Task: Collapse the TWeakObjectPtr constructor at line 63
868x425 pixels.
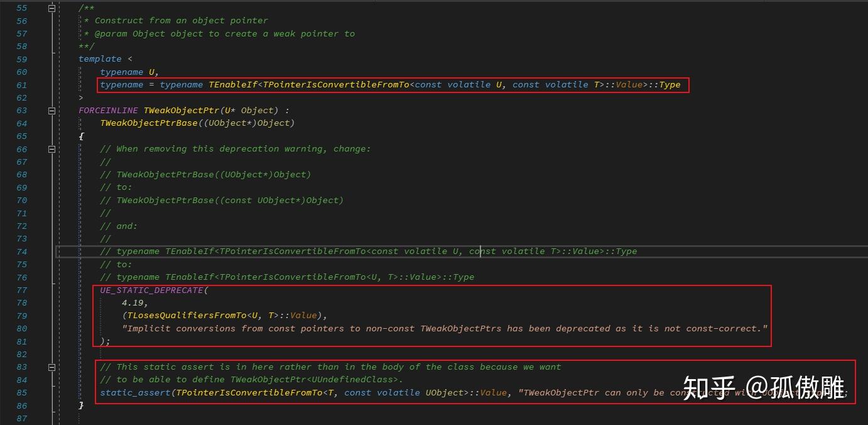Action: coord(52,110)
